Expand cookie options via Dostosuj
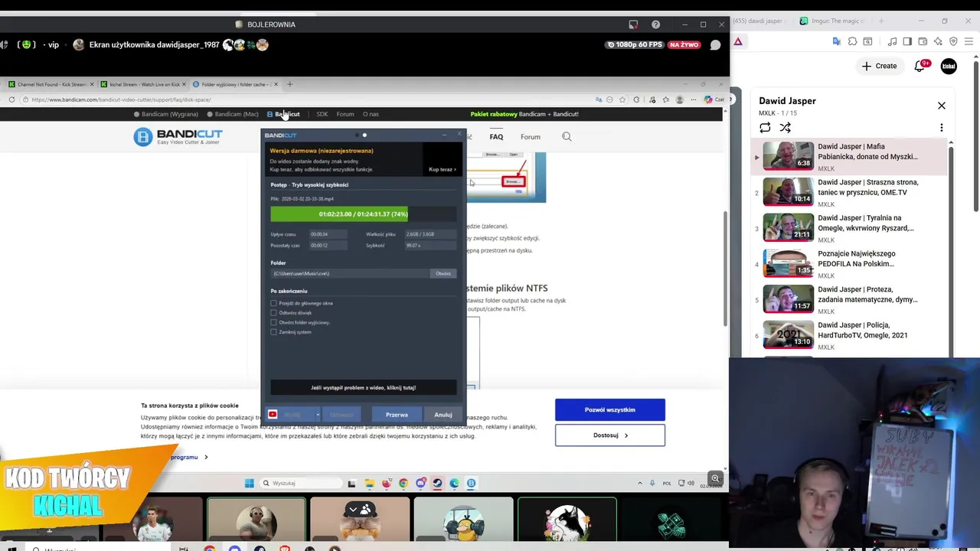This screenshot has height=551, width=980. pyautogui.click(x=610, y=435)
